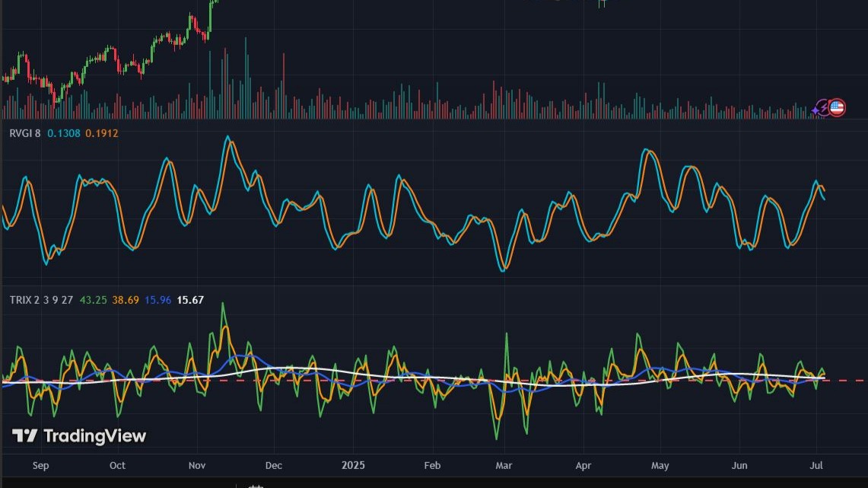
Task: Click the purple sparkle marker on chart
Action: click(816, 111)
